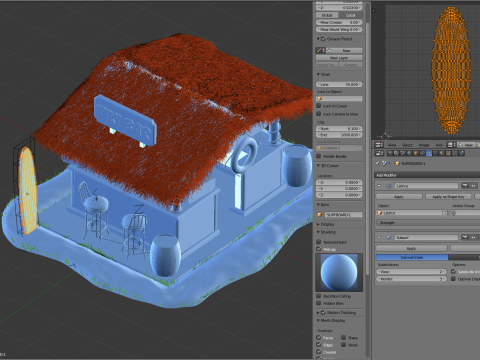
Task: Open the Scene properties tab icon
Action: tap(403, 153)
